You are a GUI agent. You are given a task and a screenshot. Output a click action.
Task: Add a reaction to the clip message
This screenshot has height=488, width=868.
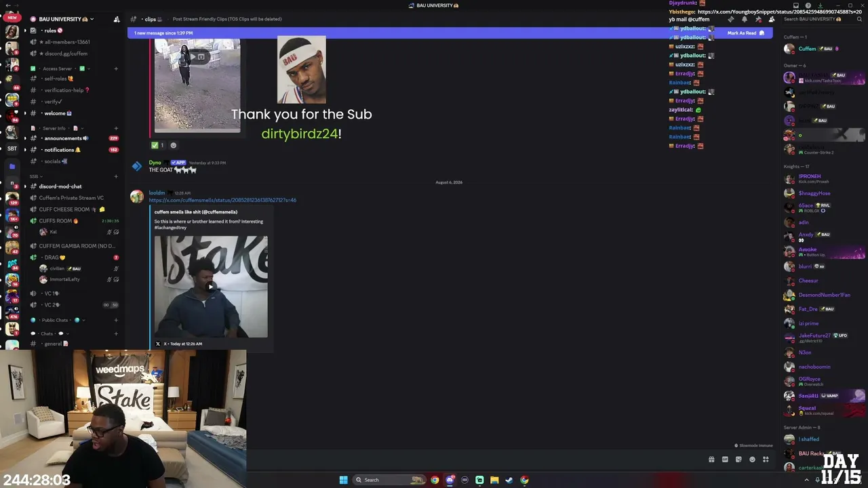pyautogui.click(x=173, y=145)
